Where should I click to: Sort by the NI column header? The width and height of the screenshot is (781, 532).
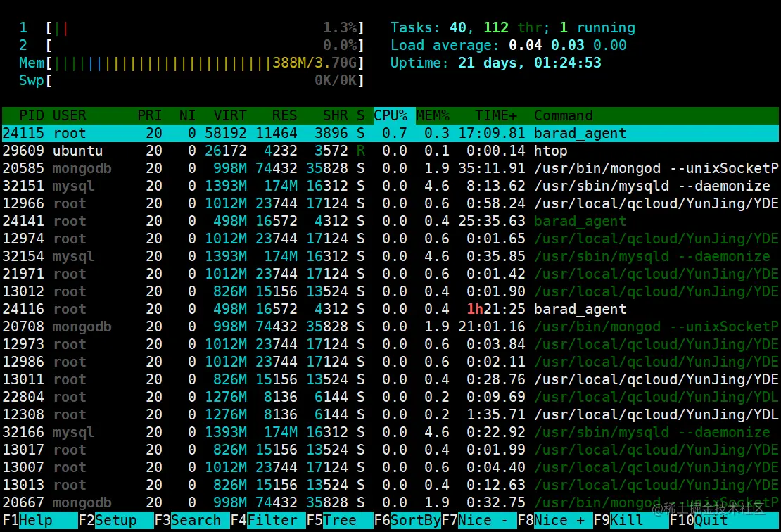coord(187,115)
